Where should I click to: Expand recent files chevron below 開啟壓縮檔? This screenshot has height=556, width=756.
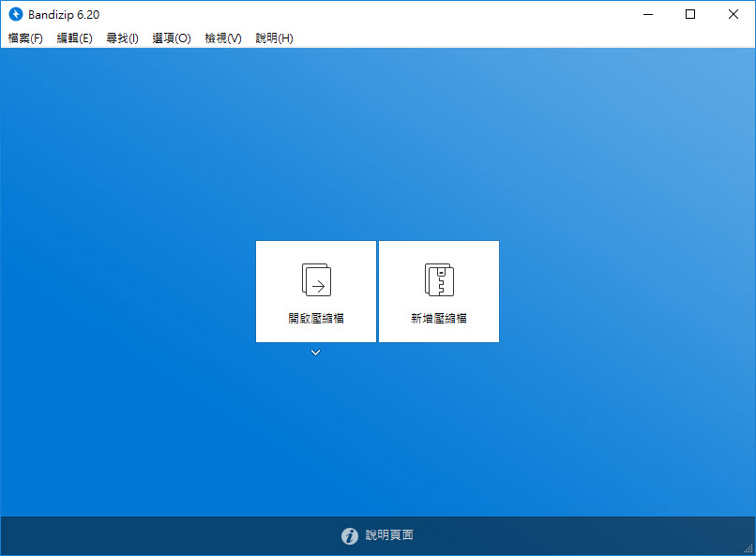coord(316,353)
